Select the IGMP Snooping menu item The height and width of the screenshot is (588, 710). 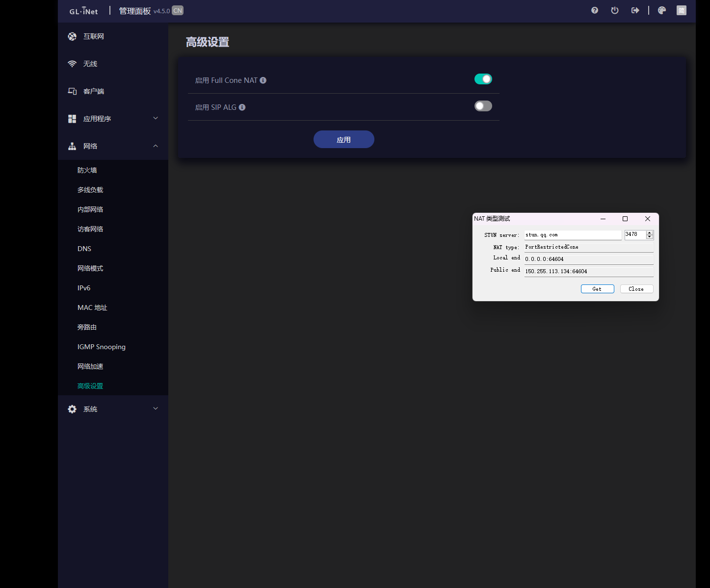tap(102, 347)
